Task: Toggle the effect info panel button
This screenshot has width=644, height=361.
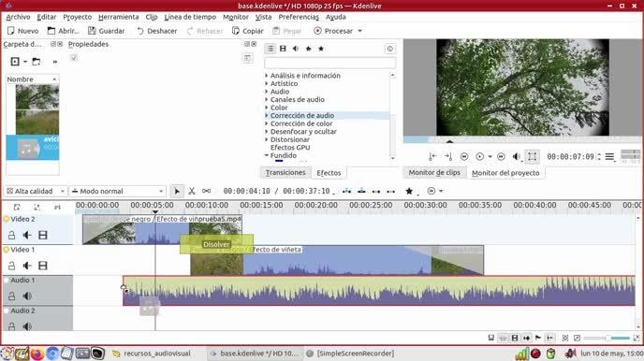Action: pyautogui.click(x=389, y=49)
